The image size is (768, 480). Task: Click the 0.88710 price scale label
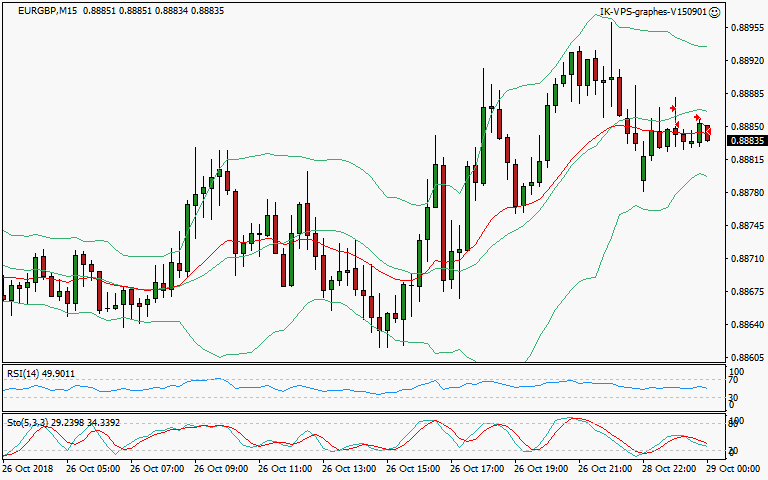[x=745, y=258]
